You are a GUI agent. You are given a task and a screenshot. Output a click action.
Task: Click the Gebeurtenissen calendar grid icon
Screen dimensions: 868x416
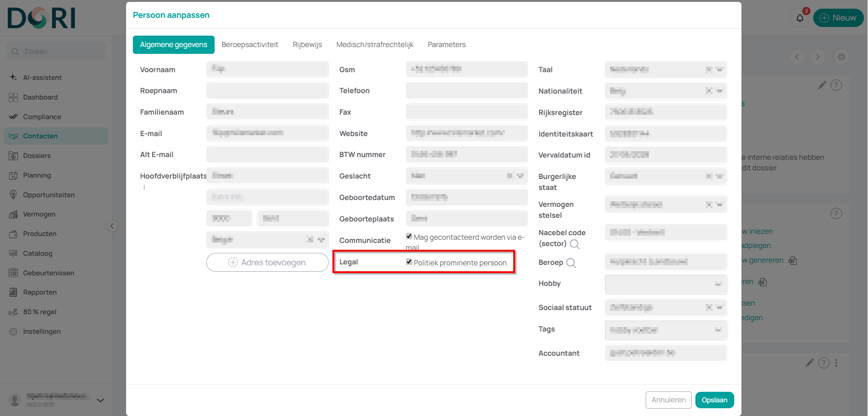(13, 273)
